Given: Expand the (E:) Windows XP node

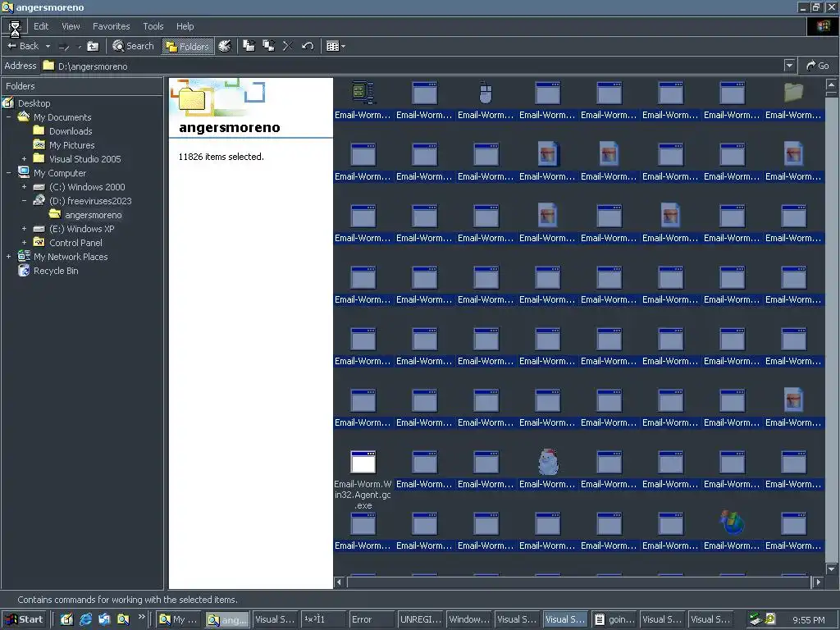Looking at the screenshot, I should point(24,229).
